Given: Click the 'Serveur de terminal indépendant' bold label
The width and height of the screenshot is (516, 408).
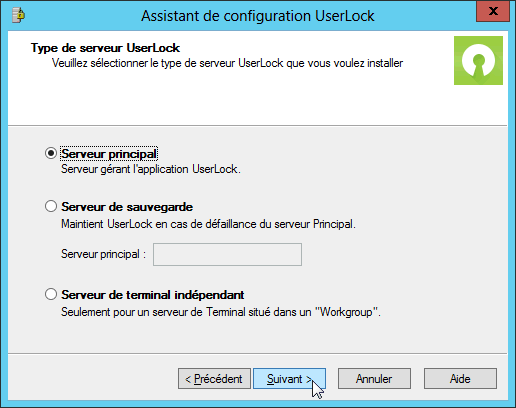Looking at the screenshot, I should [x=153, y=295].
